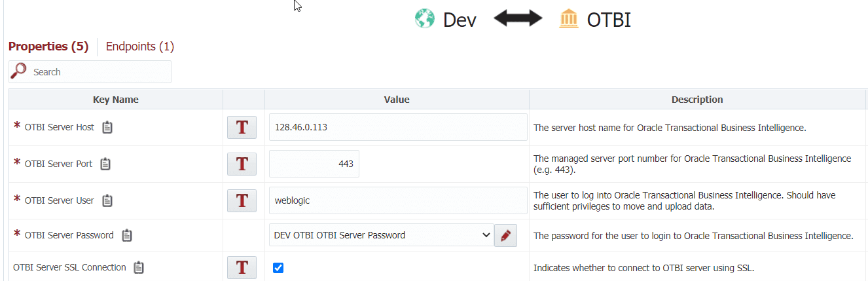Click the T button in OTBI Server Port row
868x281 pixels.
[x=242, y=164]
